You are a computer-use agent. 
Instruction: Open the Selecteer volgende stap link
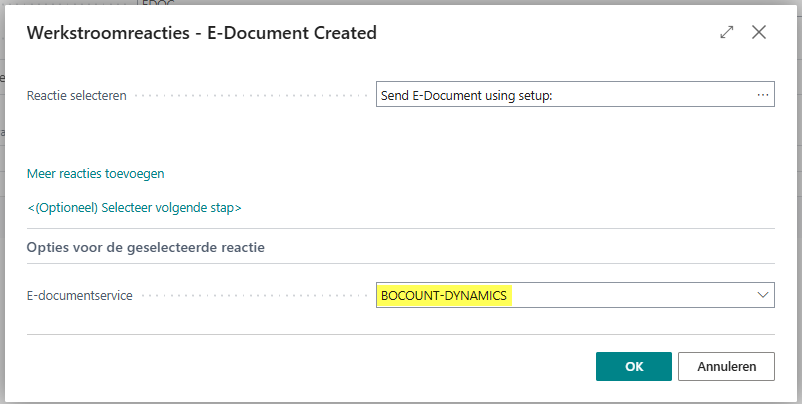point(134,208)
